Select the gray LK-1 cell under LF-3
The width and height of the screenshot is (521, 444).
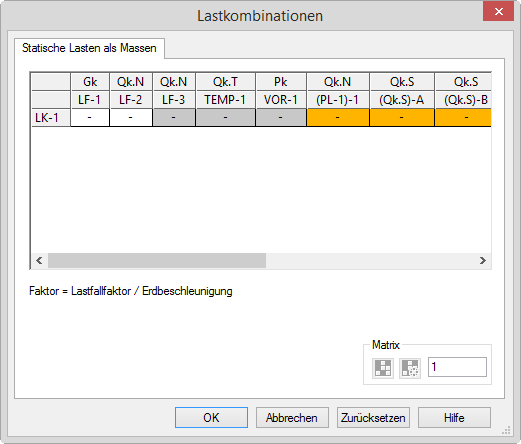174,117
